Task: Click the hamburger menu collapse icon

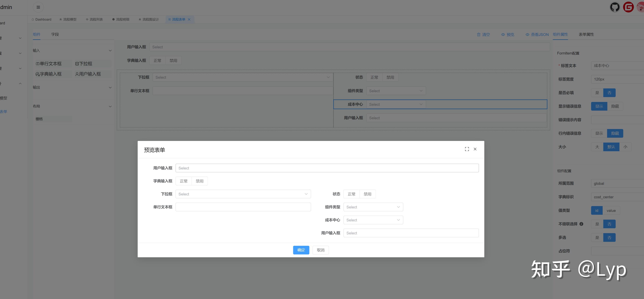Action: click(x=38, y=7)
